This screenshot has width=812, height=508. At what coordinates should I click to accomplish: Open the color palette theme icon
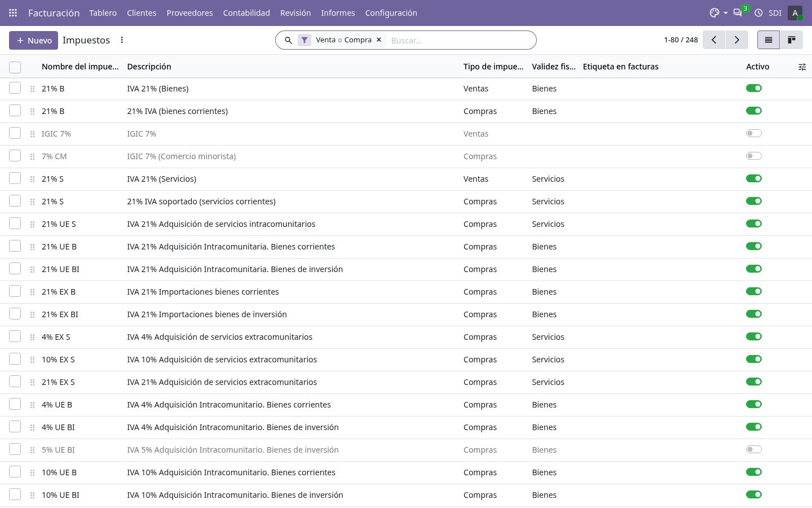(x=714, y=12)
